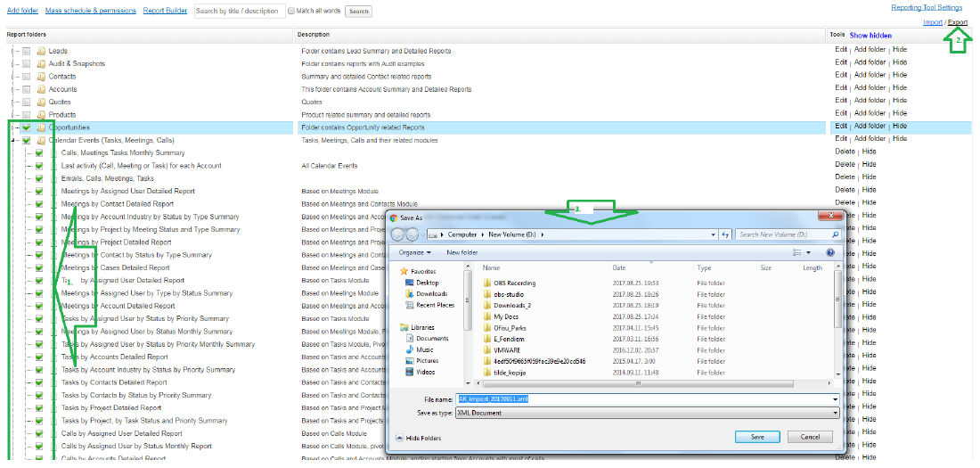Click the refresh icon beside the address bar
The width and height of the screenshot is (980, 468).
725,234
